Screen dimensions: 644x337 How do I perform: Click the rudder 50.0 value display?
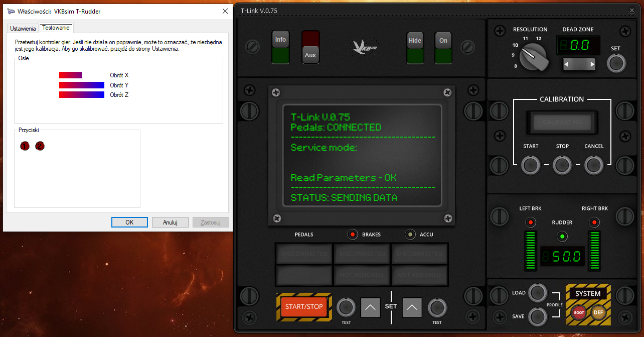(x=562, y=257)
